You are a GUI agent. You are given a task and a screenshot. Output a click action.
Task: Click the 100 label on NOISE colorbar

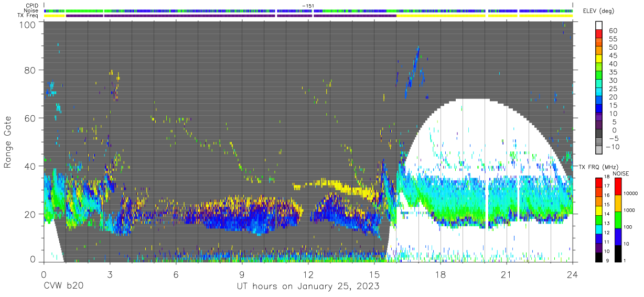628,227
